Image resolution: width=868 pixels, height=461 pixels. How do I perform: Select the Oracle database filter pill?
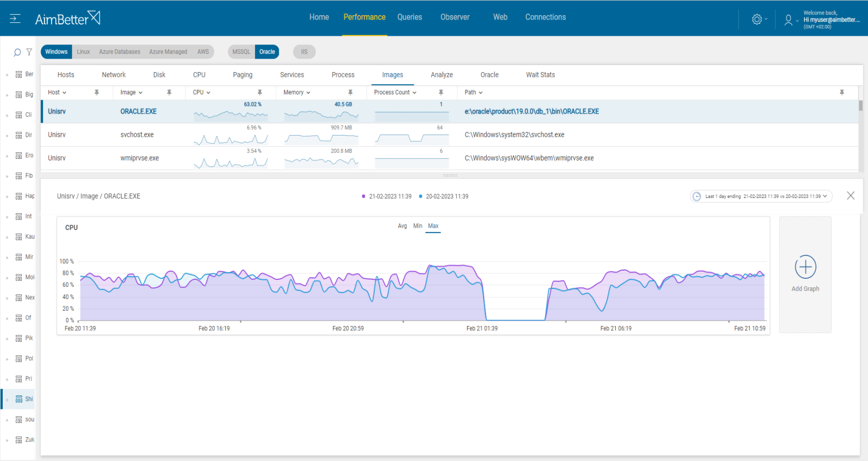pyautogui.click(x=267, y=52)
